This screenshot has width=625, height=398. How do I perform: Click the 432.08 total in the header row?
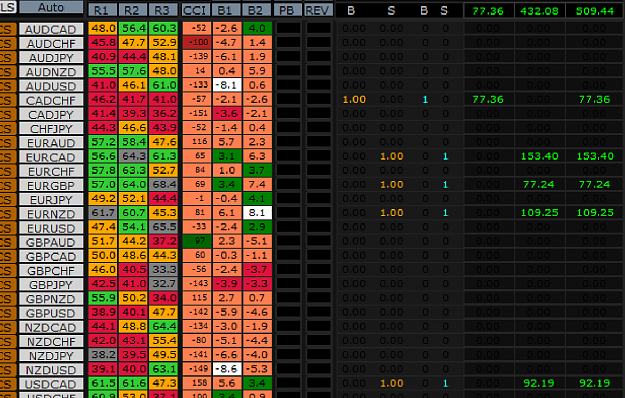coord(539,11)
